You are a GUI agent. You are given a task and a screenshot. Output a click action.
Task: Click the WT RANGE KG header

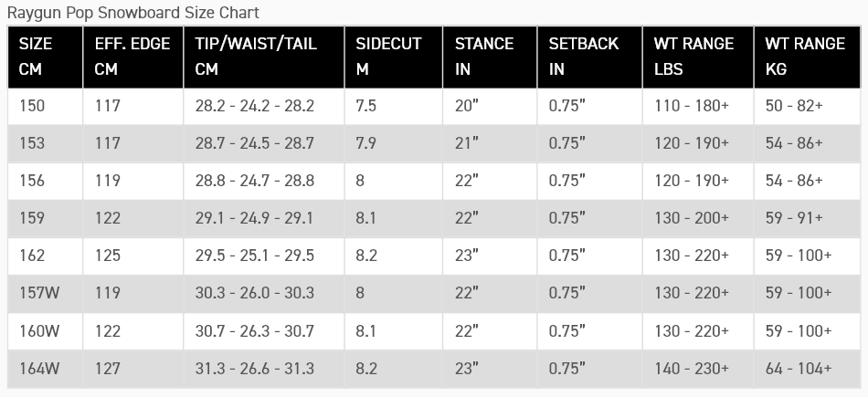807,56
